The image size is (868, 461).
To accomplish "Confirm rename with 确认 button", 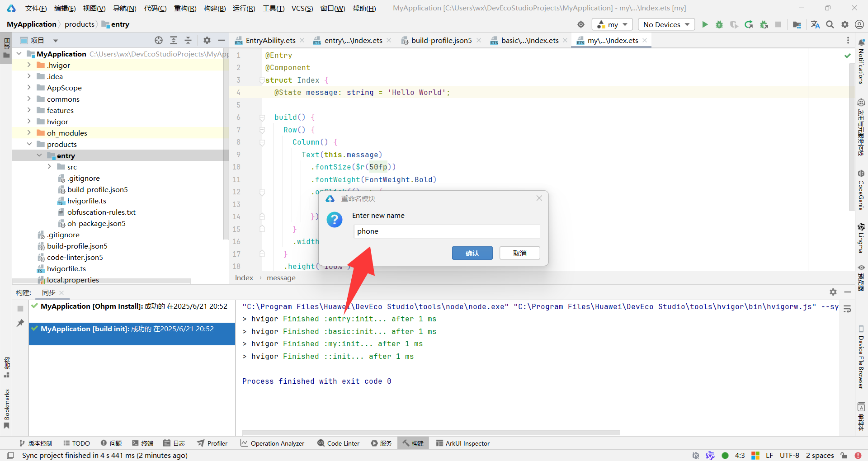I will [472, 253].
